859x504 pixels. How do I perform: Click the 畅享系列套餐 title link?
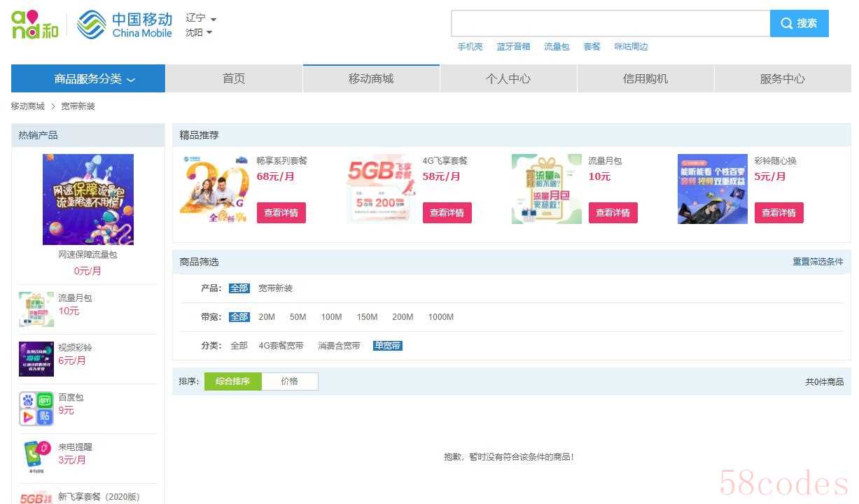point(282,161)
